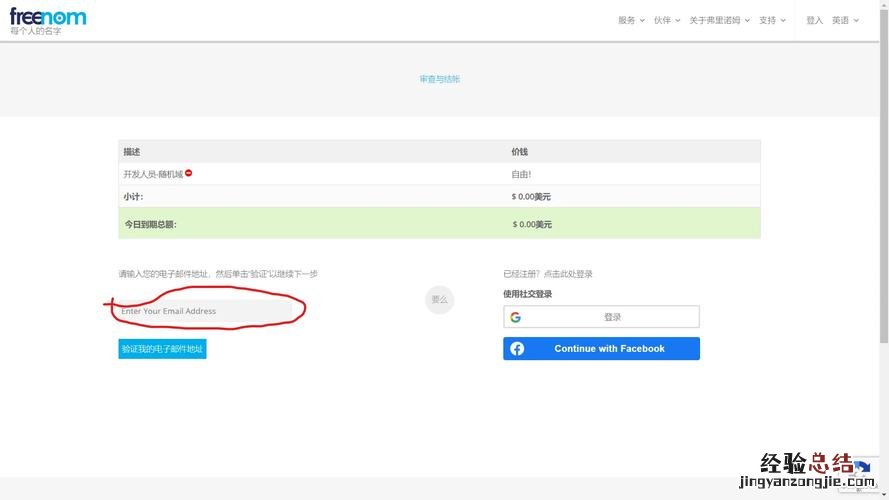Open the 审查与结帐 step link
Viewport: 889px width, 500px height.
[440, 79]
